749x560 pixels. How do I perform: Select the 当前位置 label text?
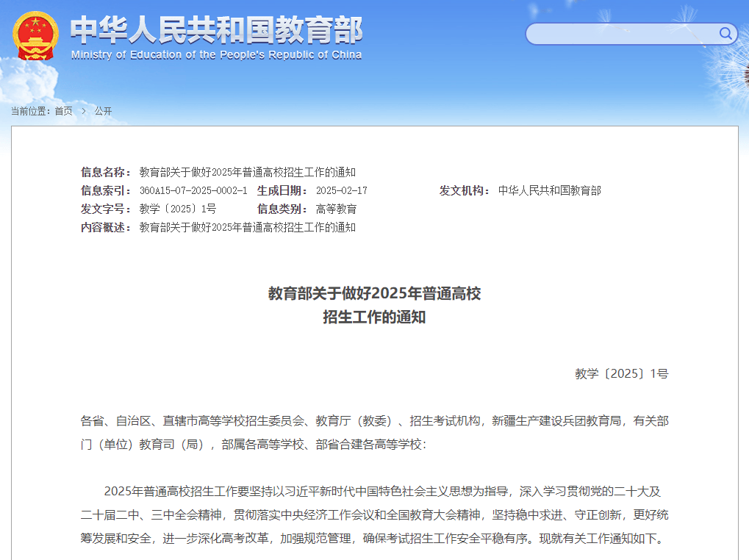point(31,111)
